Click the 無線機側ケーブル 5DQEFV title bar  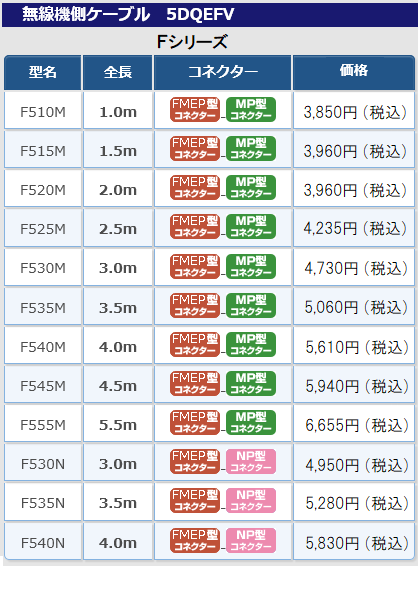(210, 14)
